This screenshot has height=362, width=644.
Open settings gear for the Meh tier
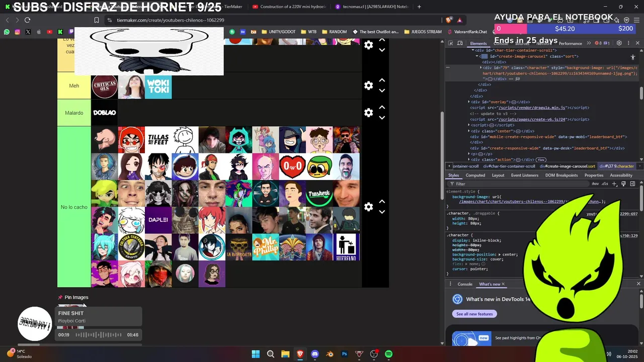click(368, 85)
